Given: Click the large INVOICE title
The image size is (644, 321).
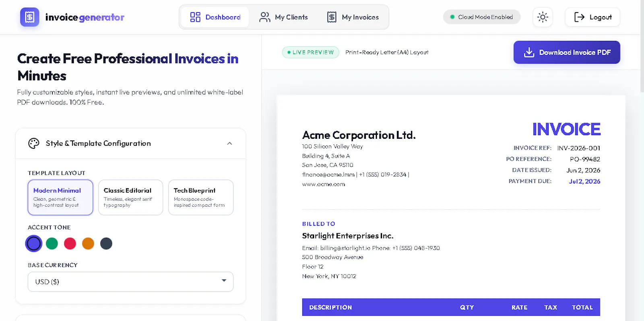Looking at the screenshot, I should [566, 129].
